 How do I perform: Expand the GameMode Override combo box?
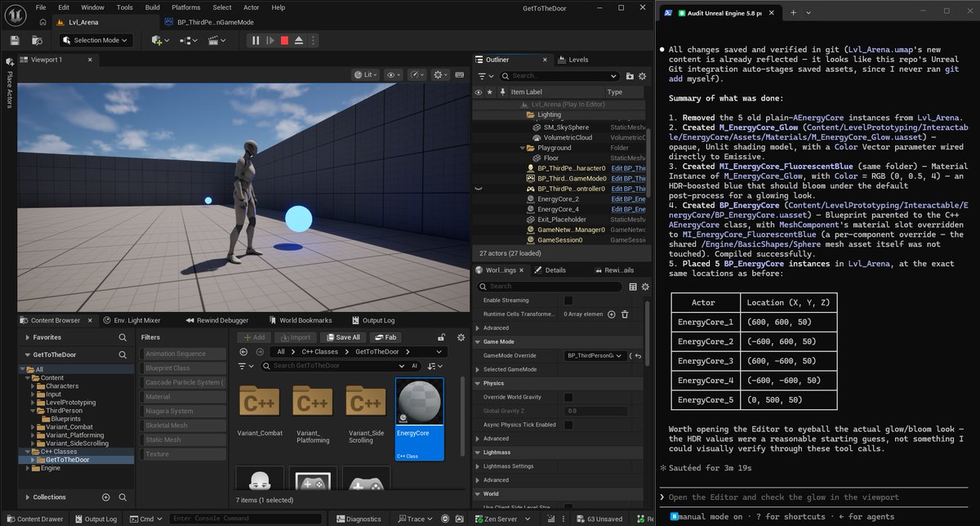click(595, 355)
